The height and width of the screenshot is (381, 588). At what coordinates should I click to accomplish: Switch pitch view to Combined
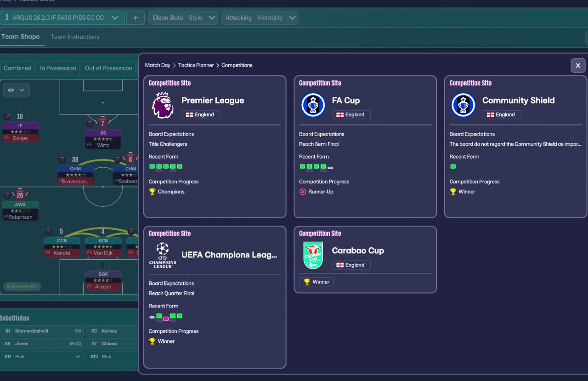[17, 68]
